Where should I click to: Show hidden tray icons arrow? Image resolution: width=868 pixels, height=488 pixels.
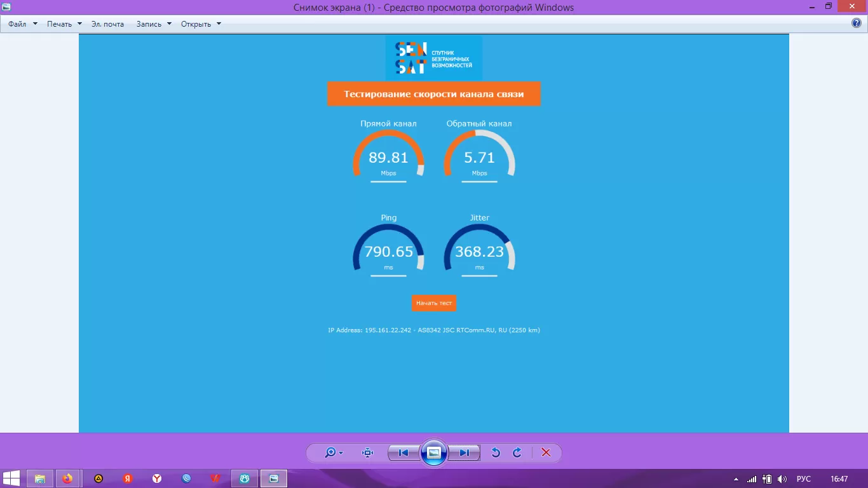[736, 479]
